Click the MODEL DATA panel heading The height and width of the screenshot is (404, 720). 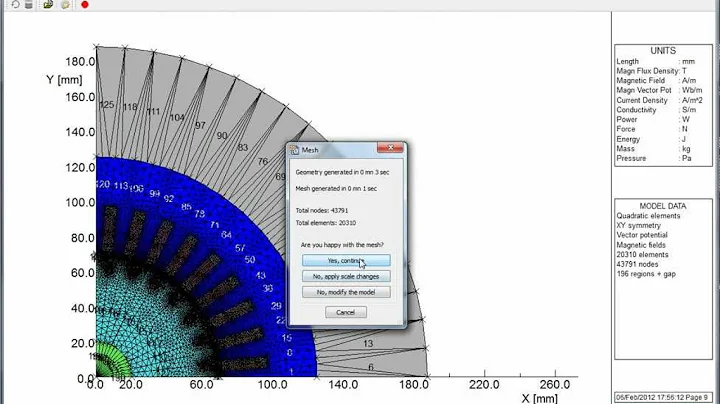[x=663, y=206]
